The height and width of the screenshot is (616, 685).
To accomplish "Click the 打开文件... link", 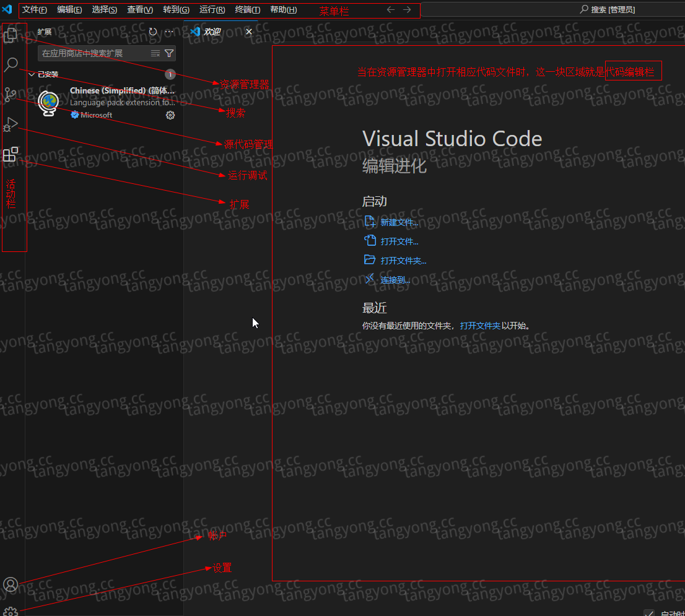I will point(399,241).
